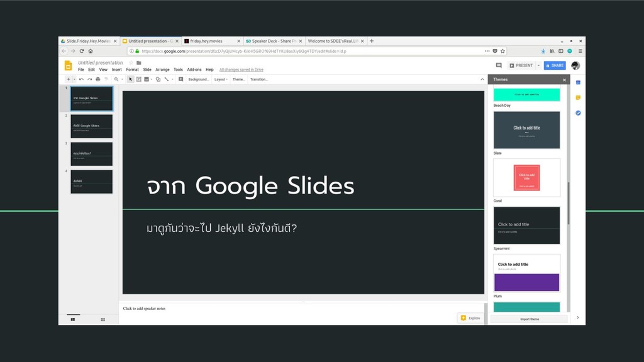Viewport: 644px width, 362px height.
Task: Select slide 4 thumbnail in filmstrip
Action: point(91,182)
